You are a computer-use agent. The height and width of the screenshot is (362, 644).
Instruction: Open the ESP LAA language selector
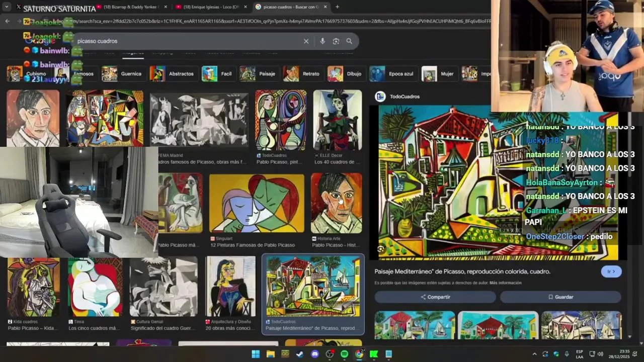580,354
